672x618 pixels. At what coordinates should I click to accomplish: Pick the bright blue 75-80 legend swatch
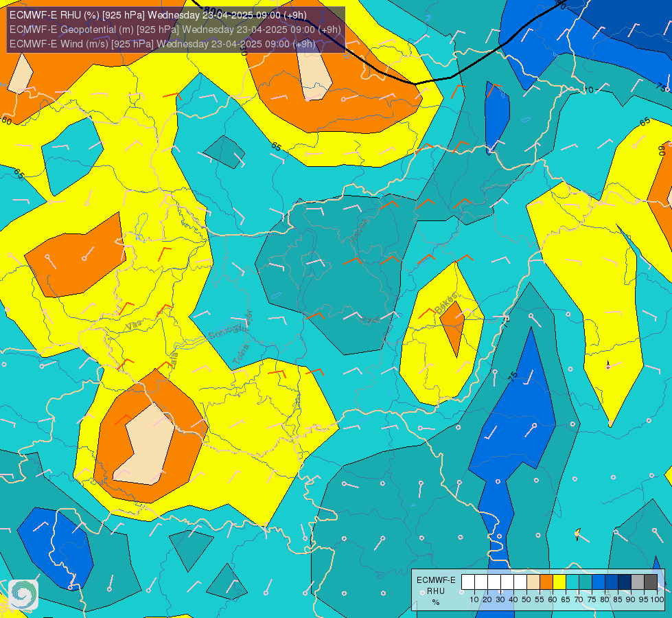coord(599,582)
